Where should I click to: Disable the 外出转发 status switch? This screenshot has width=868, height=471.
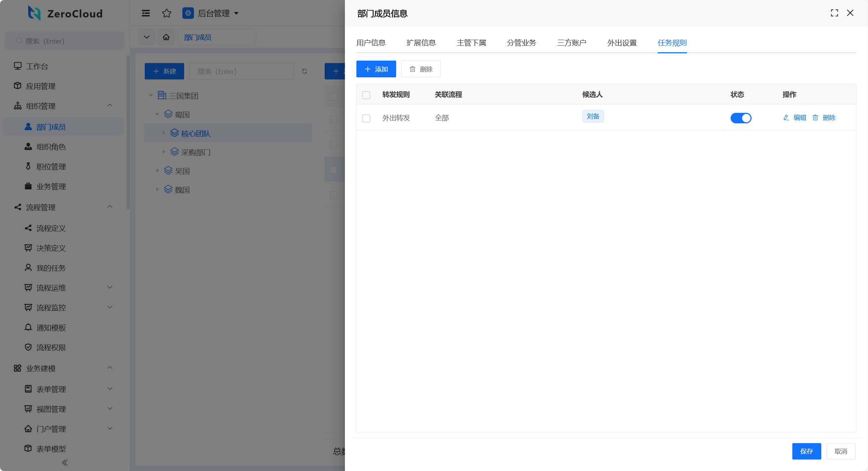coord(741,118)
